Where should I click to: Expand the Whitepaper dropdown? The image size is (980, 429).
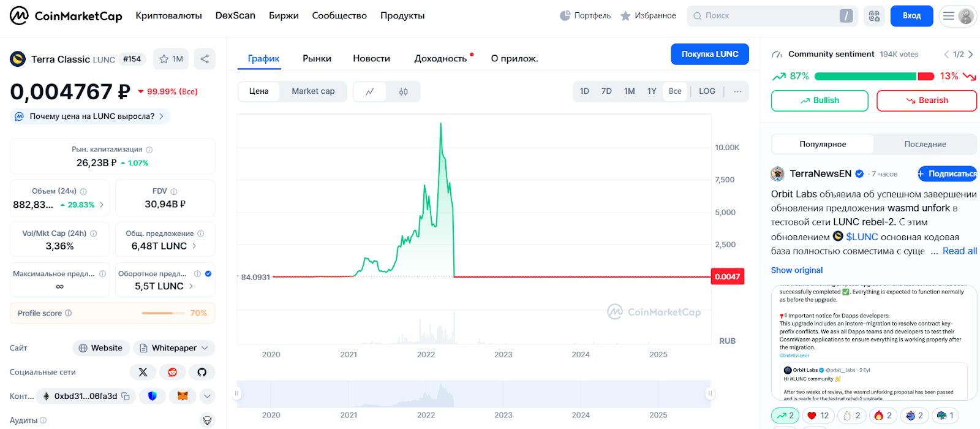coord(174,348)
